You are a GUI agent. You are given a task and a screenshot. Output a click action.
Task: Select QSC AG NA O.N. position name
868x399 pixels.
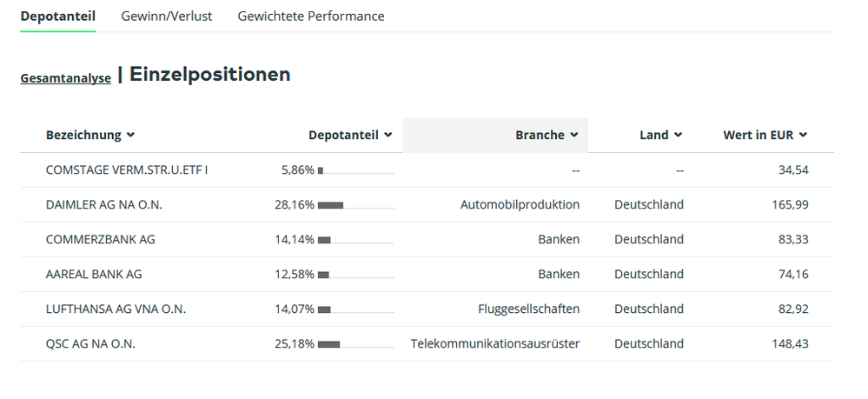[x=90, y=343]
